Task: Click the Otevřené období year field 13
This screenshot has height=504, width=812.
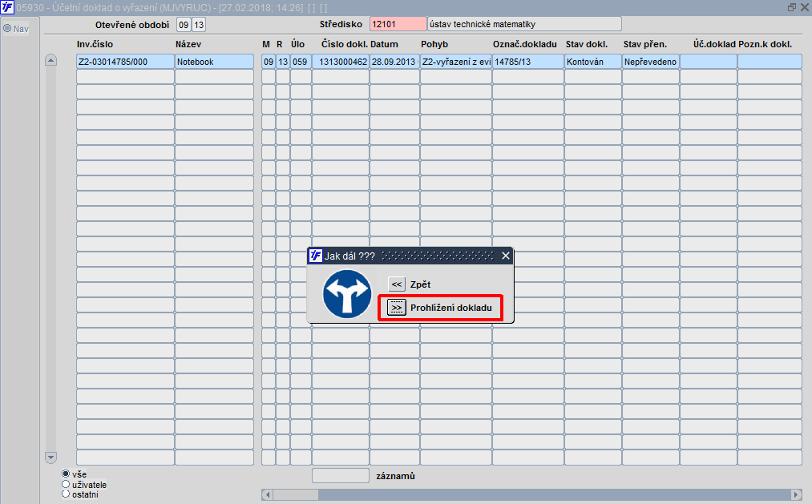Action: tap(199, 24)
